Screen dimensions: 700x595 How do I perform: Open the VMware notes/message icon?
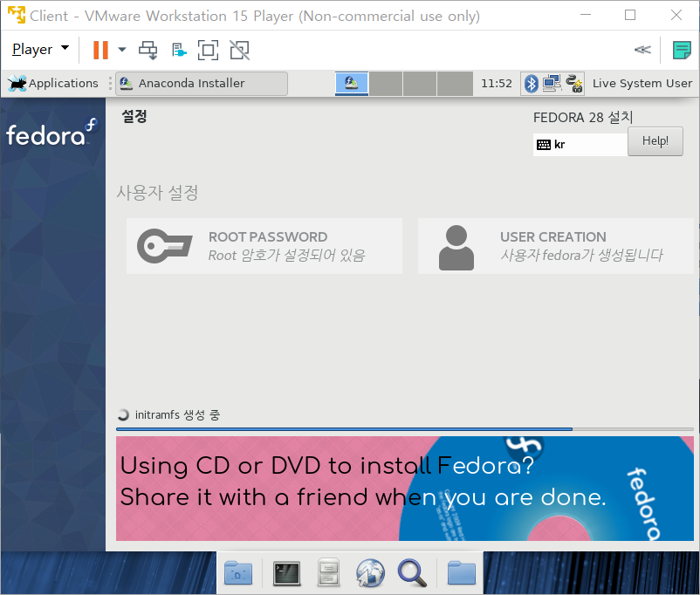click(682, 50)
